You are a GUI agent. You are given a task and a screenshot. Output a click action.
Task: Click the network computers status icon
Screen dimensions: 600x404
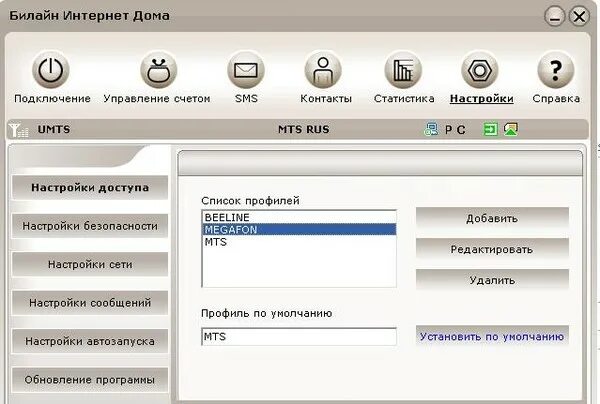point(431,129)
